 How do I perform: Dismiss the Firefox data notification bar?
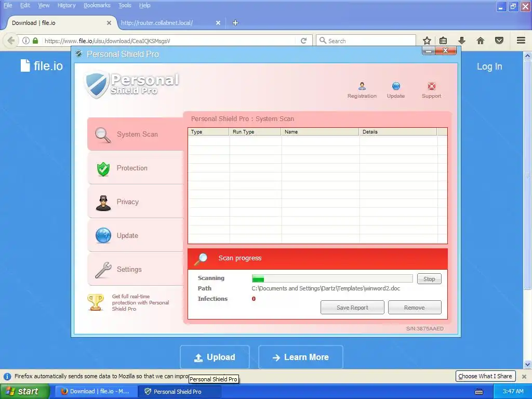[524, 376]
